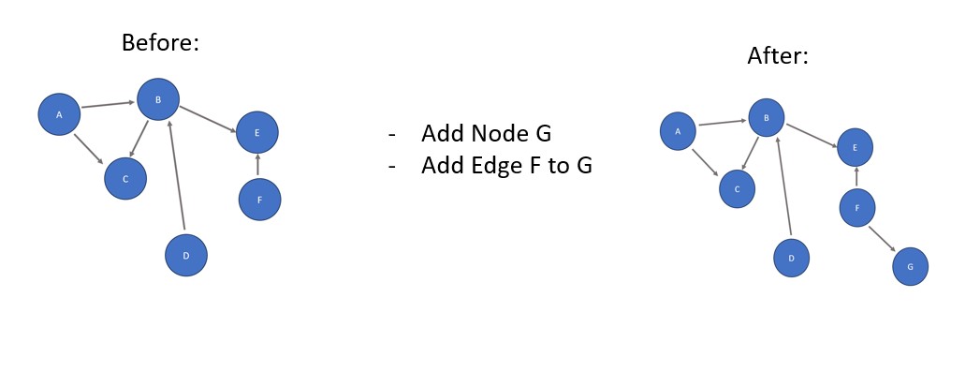Select the "Add Node G" bullet text
The height and width of the screenshot is (372, 980).
(x=486, y=133)
